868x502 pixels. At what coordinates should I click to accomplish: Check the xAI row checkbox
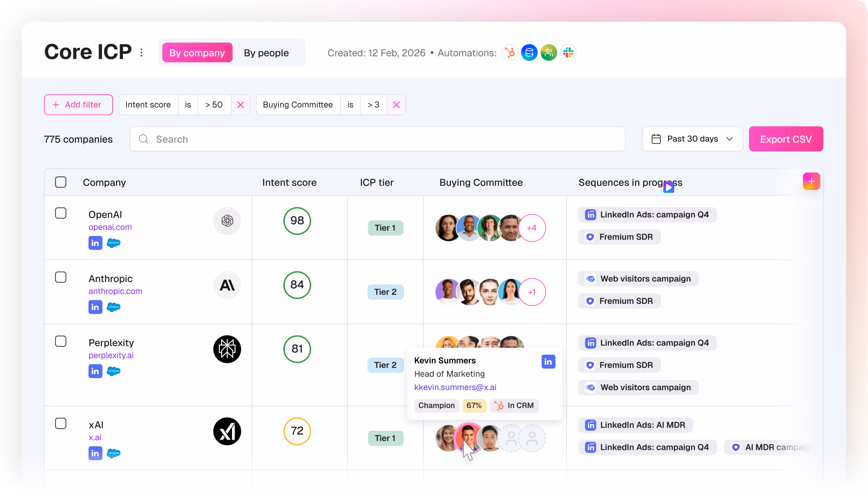click(x=61, y=423)
